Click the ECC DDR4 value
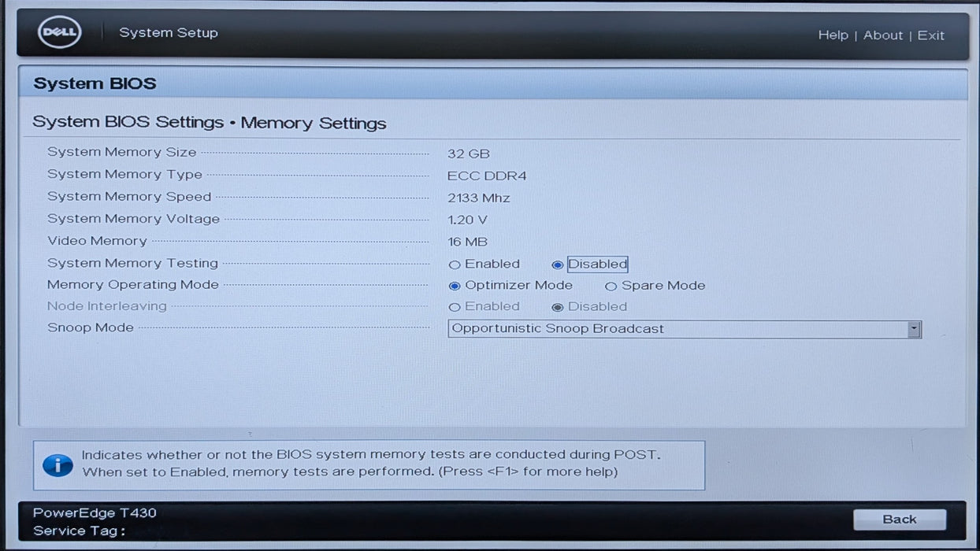Viewport: 980px width, 551px height. click(487, 176)
